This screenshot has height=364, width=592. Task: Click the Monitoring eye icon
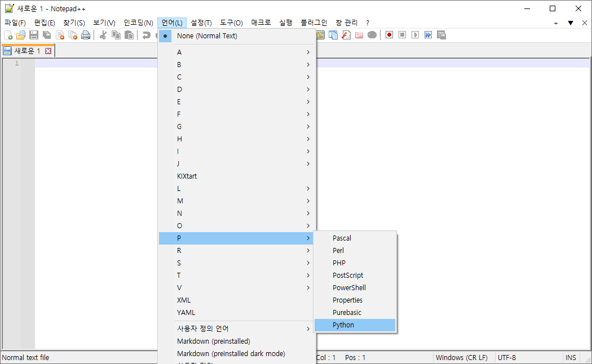click(x=372, y=35)
